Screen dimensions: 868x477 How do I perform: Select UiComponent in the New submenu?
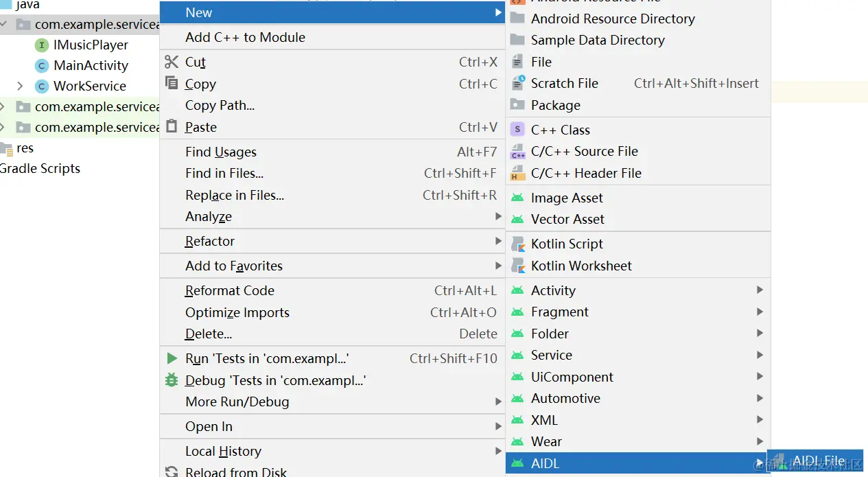[x=638, y=377]
